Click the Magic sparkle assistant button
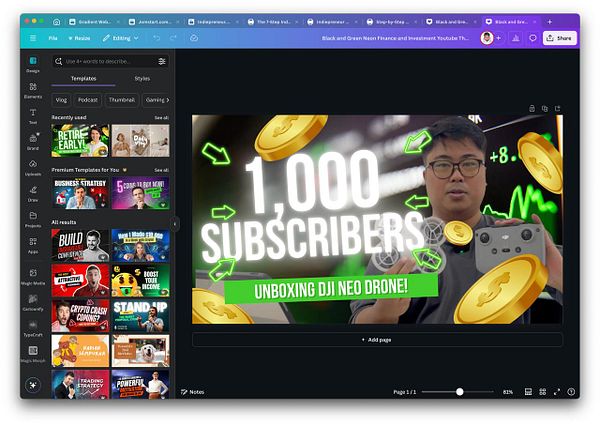The image size is (600, 425). (x=33, y=385)
